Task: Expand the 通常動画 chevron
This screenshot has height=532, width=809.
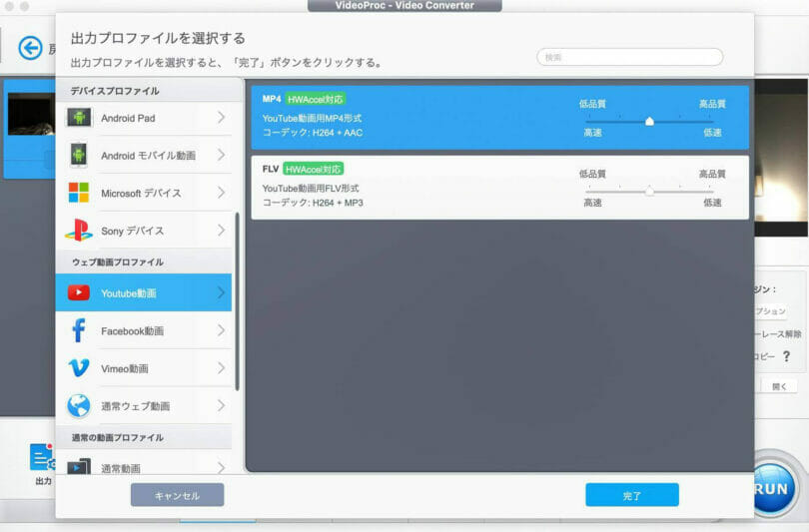Action: tap(222, 467)
